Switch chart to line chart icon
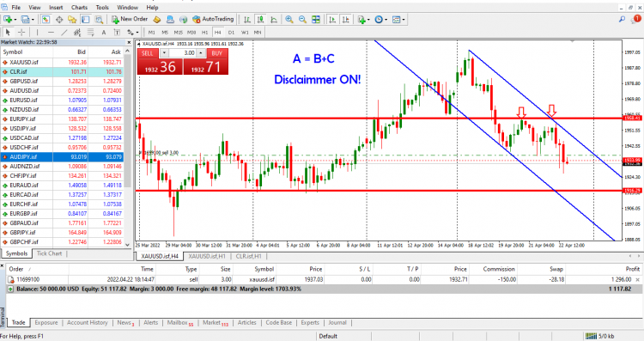Screen dimensions: 644x341 pos(274,19)
